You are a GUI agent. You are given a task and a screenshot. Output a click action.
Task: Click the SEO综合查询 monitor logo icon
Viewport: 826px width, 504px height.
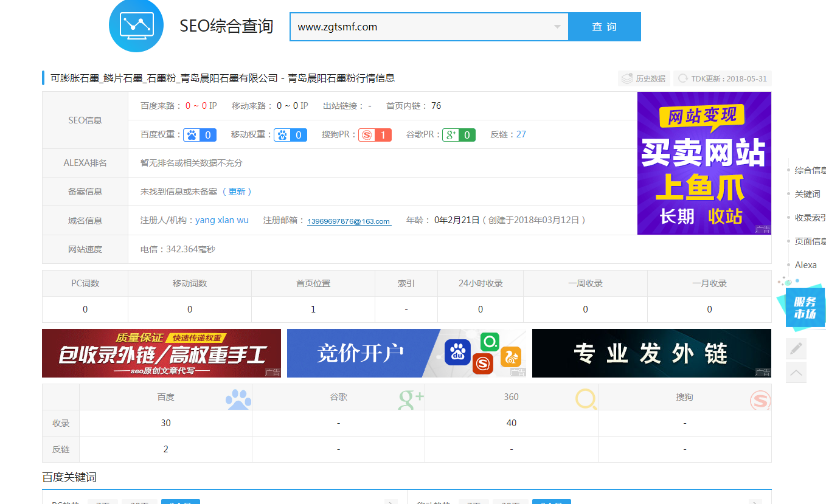[136, 26]
